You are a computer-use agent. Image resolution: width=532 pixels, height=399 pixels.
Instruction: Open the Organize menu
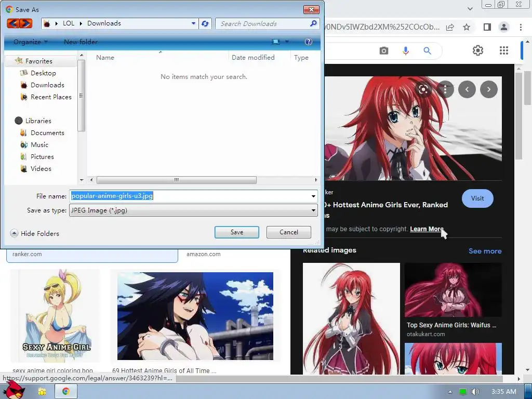31,42
